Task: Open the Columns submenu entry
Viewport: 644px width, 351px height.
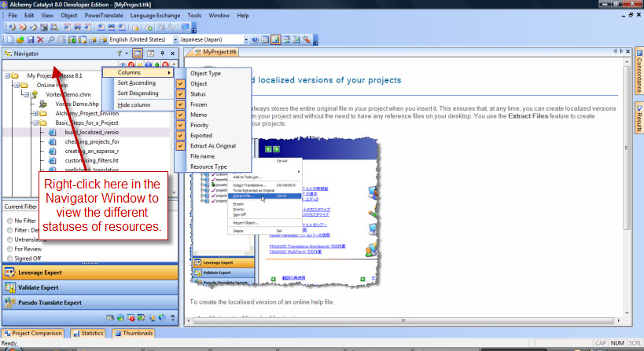Action: pos(138,72)
